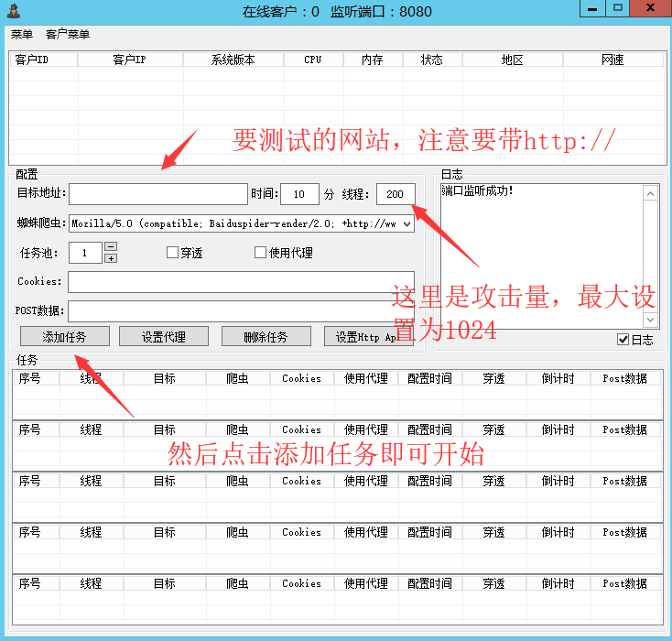Click the Cookies input field
Screen dimensions: 672x641
242,282
